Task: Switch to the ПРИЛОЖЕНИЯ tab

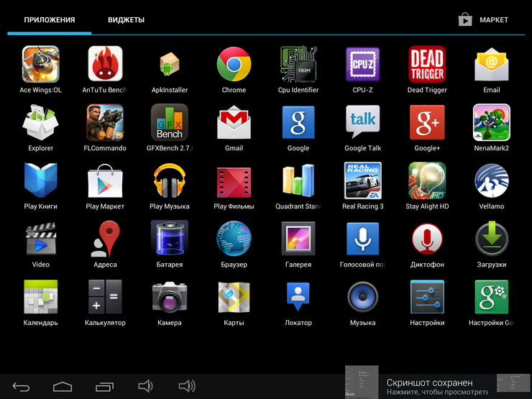Action: (x=50, y=20)
